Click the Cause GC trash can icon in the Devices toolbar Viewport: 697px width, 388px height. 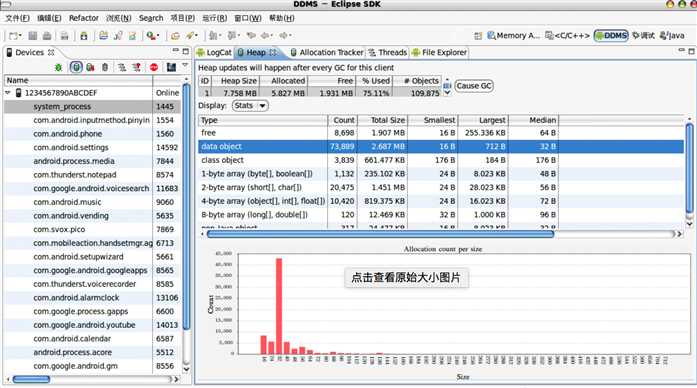[x=105, y=68]
